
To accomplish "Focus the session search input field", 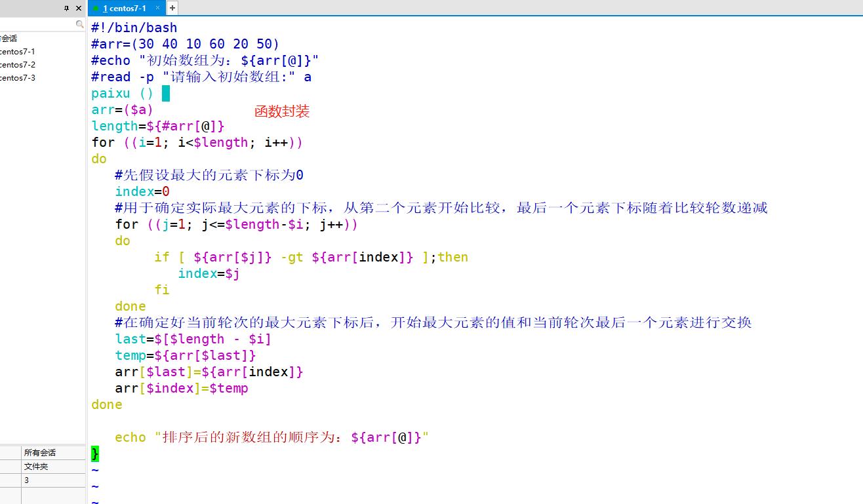I will (x=37, y=24).
